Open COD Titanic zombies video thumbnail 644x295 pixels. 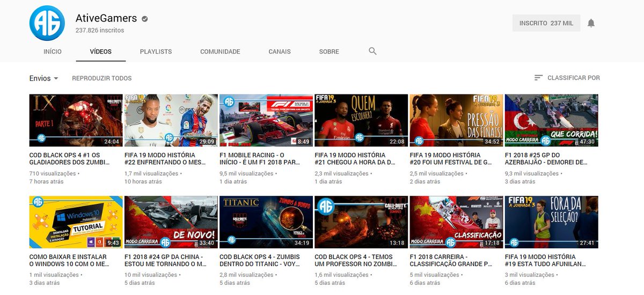[266, 222]
